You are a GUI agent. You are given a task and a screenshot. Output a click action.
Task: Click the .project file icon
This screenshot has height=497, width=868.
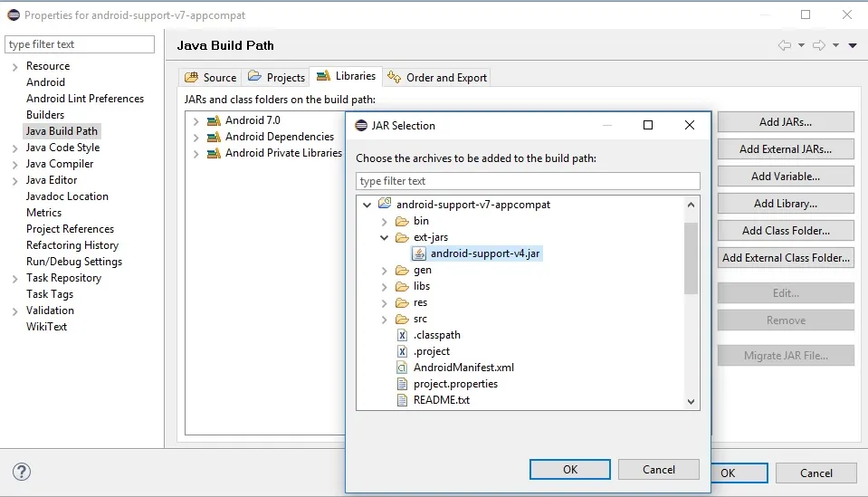click(x=403, y=351)
